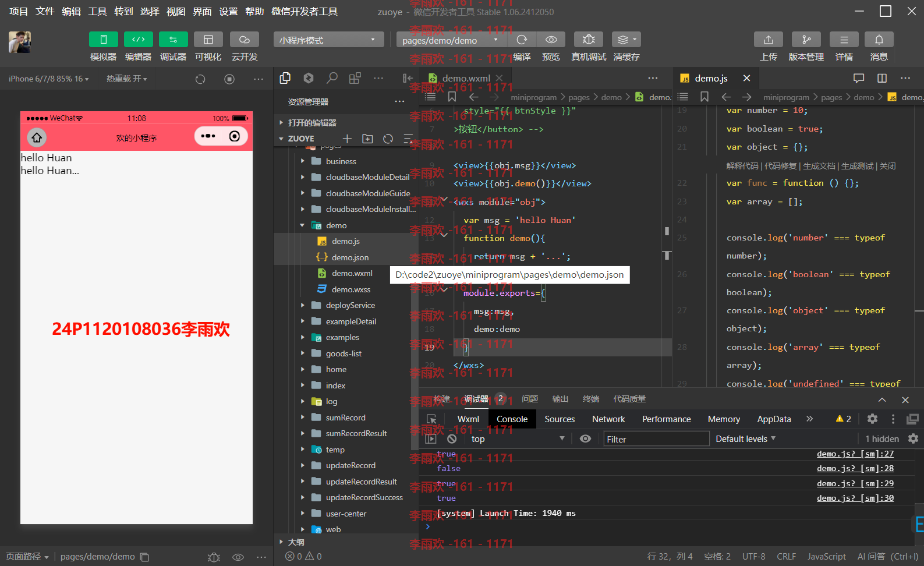Image resolution: width=924 pixels, height=566 pixels.
Task: Expand the 大纲 outline section
Action: click(346, 542)
